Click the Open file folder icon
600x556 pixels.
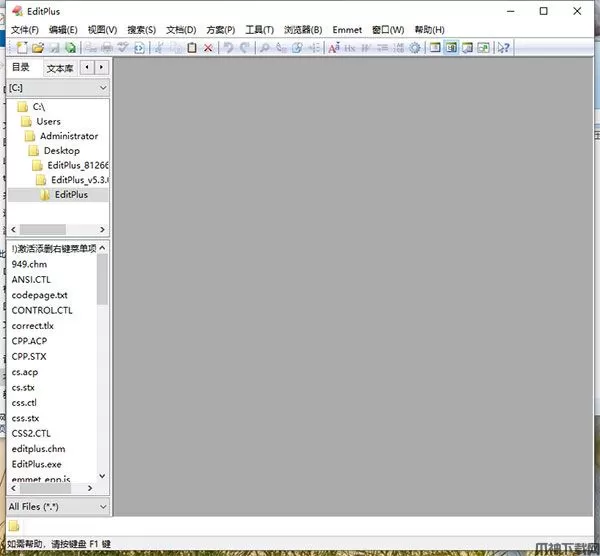(38, 48)
